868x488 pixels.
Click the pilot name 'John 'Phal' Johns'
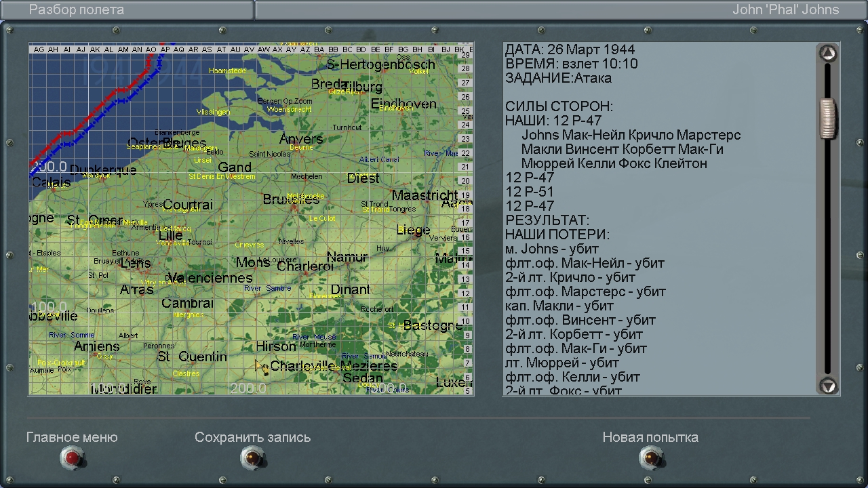[x=785, y=9]
